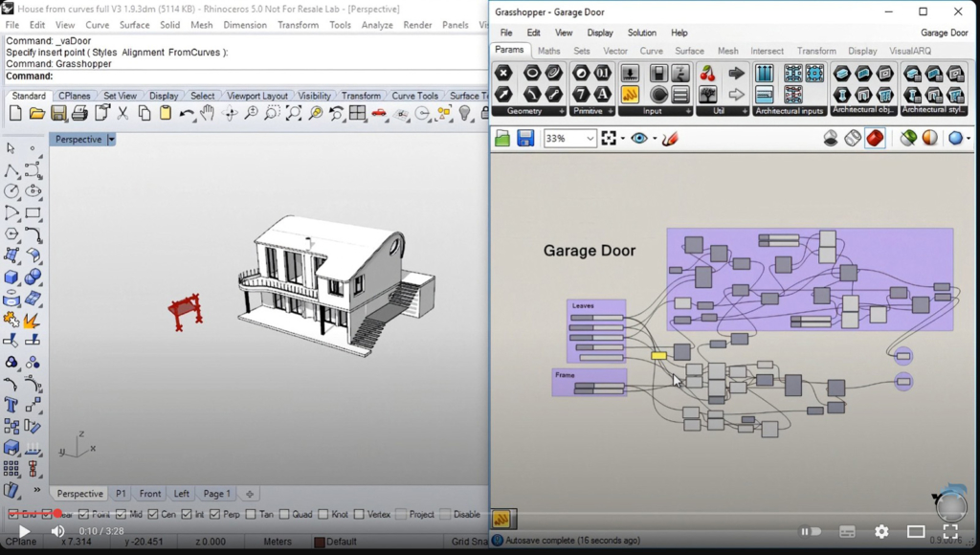980x555 pixels.
Task: Enable the Vertex osnap checkbox
Action: click(359, 515)
